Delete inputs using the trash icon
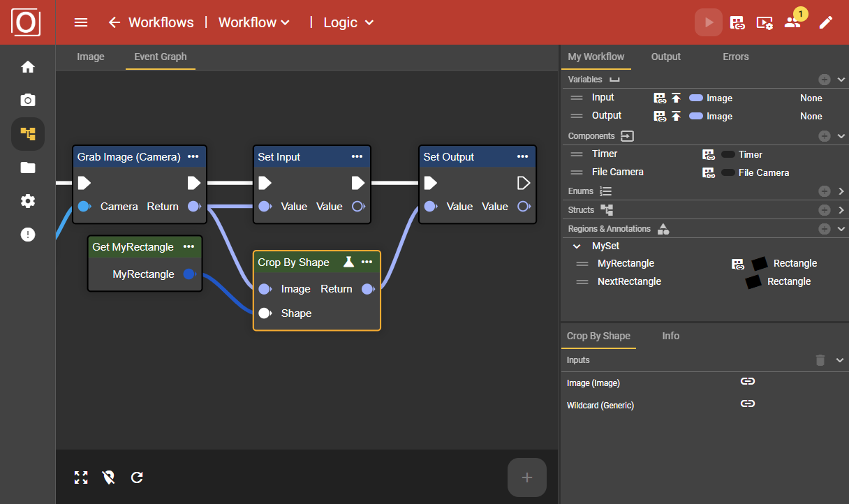 (820, 360)
